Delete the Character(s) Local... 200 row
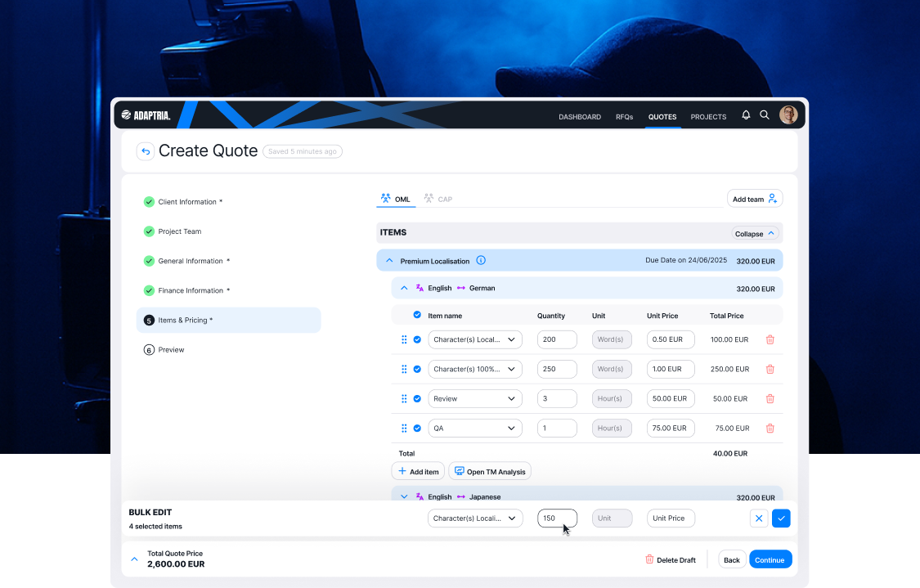 (770, 339)
